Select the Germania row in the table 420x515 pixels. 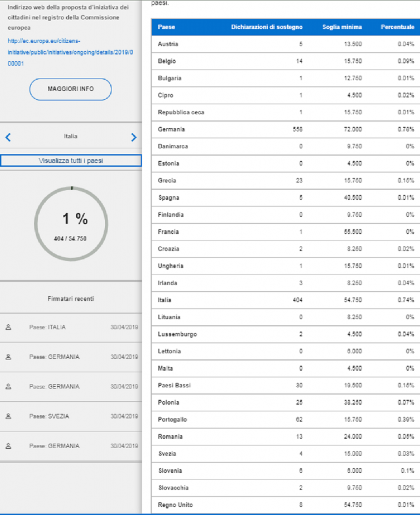click(x=285, y=129)
